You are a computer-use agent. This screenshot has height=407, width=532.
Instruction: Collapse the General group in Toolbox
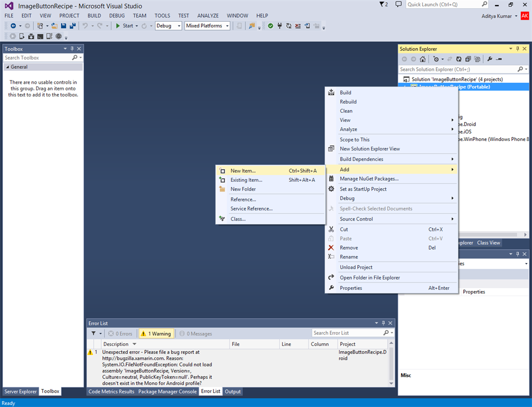[x=7, y=67]
